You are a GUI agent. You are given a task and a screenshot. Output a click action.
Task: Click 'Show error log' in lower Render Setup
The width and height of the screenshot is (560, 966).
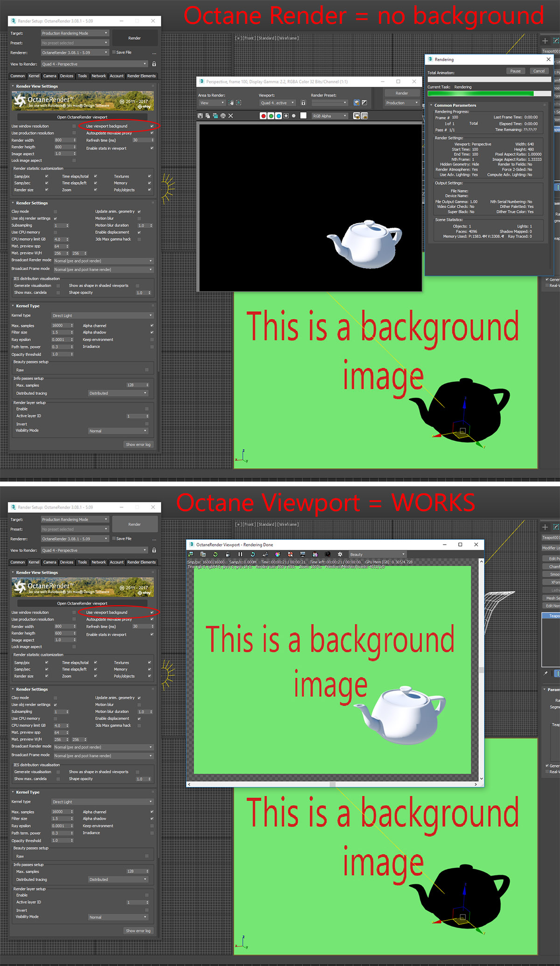coord(138,931)
